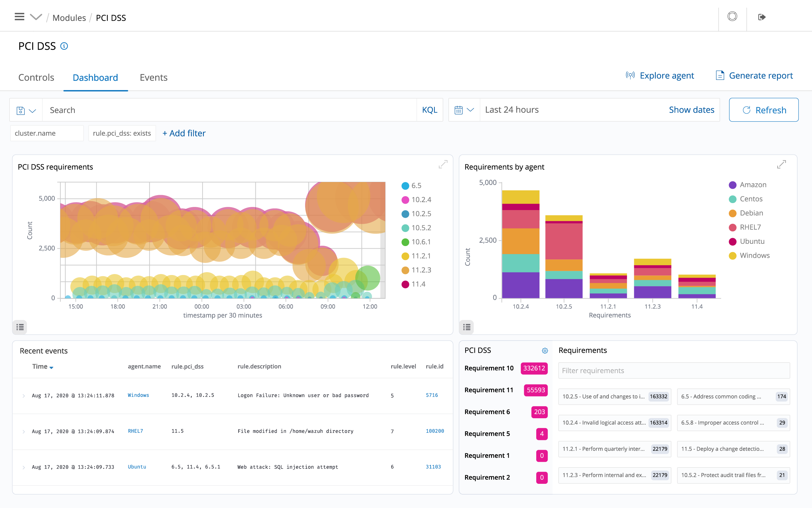
Task: Expand the RHEL7 event row
Action: 24,431
